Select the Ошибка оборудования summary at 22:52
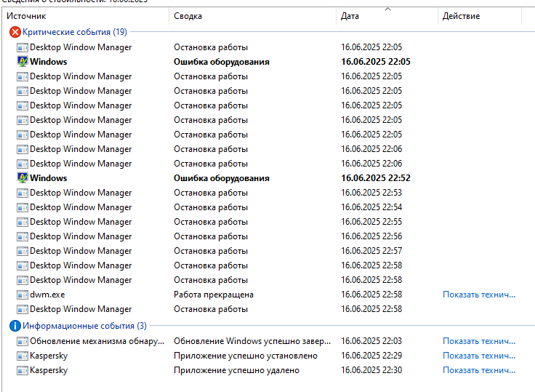 pyautogui.click(x=222, y=178)
